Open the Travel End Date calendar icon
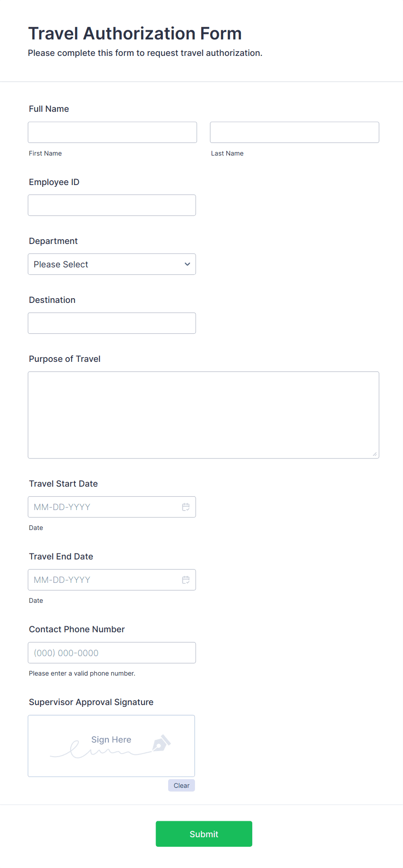Viewport: 403px width, 868px height. (186, 580)
